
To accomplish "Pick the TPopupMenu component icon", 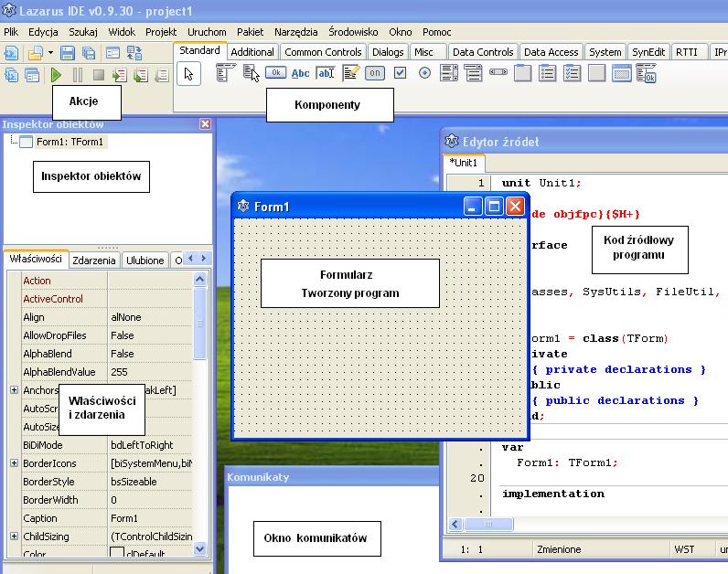I will (x=252, y=73).
